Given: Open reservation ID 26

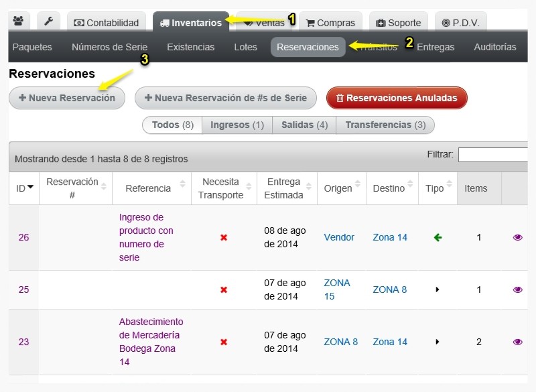Looking at the screenshot, I should tap(23, 237).
